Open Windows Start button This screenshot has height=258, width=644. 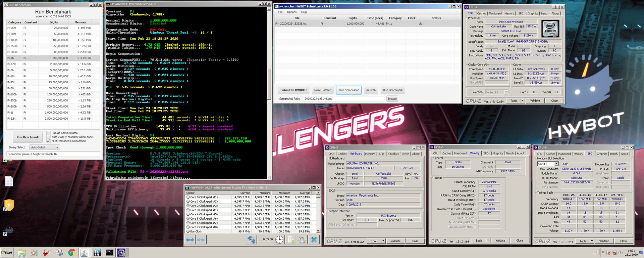[x=7, y=253]
